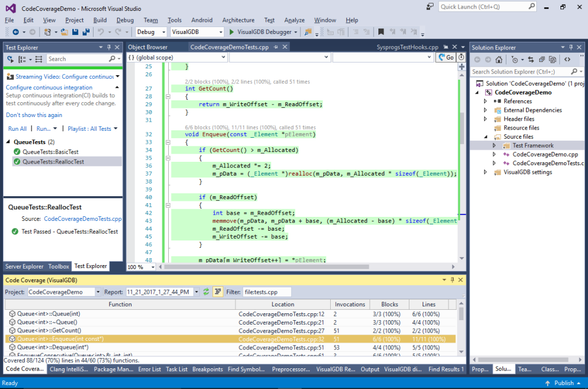Open the Breakpoints tab
Image resolution: width=588 pixels, height=389 pixels.
tap(207, 369)
